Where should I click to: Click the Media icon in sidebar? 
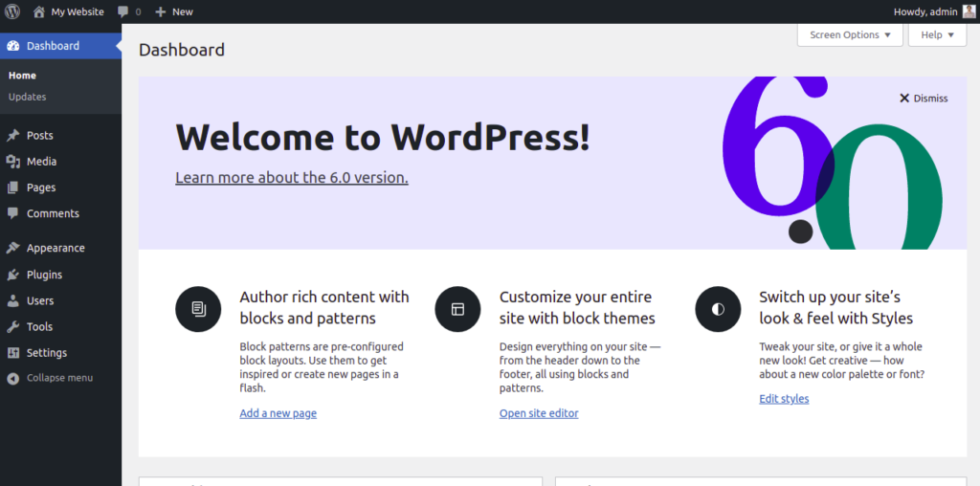pyautogui.click(x=13, y=162)
